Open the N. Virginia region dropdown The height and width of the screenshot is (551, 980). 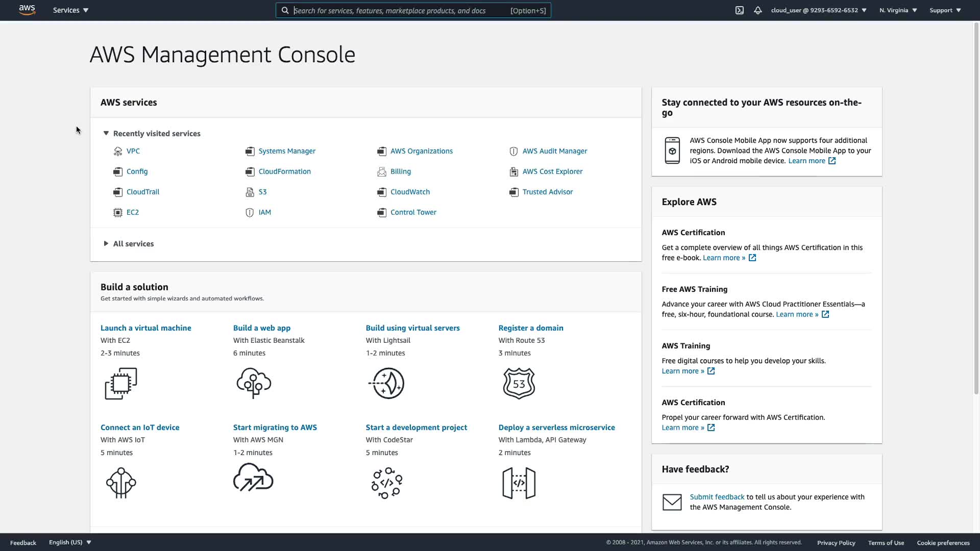[898, 10]
